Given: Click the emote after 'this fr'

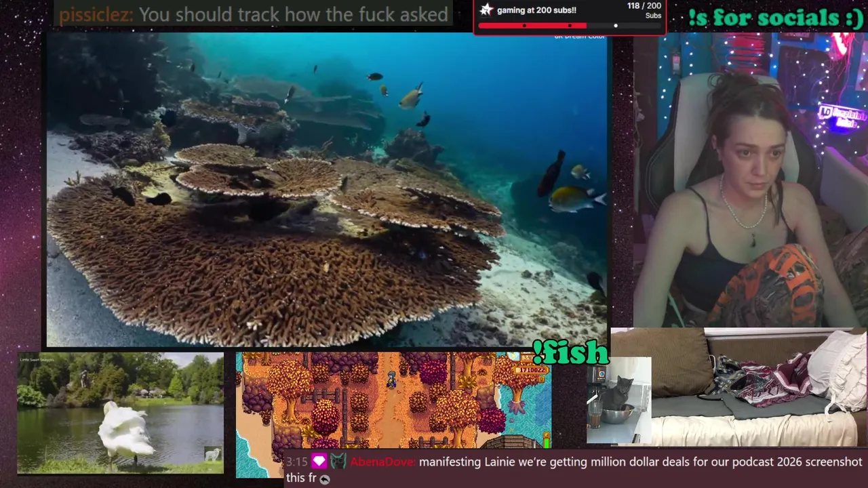Looking at the screenshot, I should tap(325, 479).
